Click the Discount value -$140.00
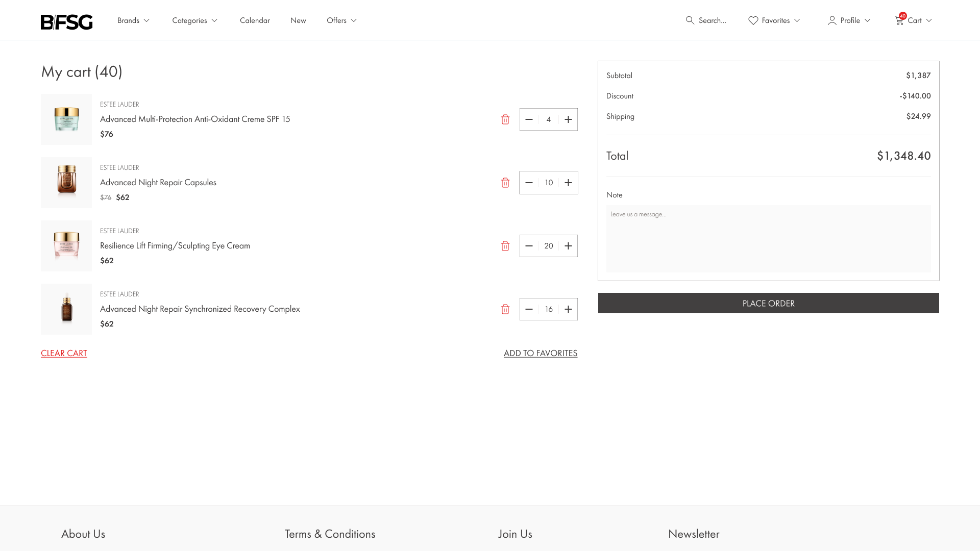The image size is (980, 551). tap(915, 96)
